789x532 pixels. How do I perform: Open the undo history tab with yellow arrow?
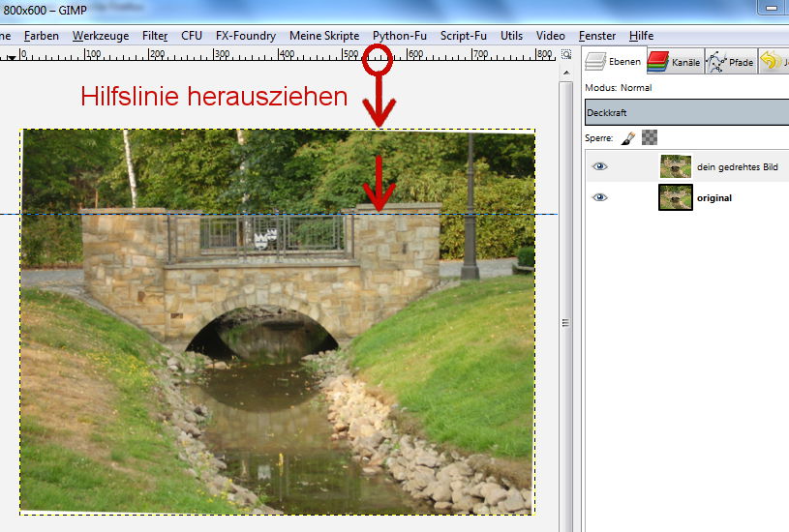point(773,62)
